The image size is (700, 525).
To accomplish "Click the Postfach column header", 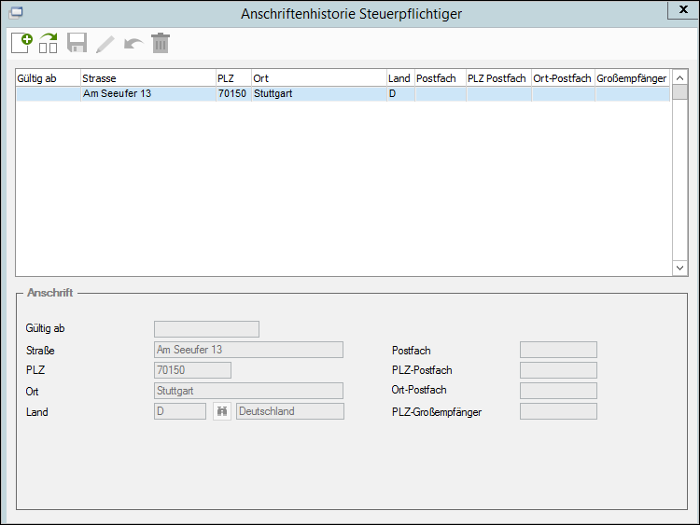I will pos(440,78).
